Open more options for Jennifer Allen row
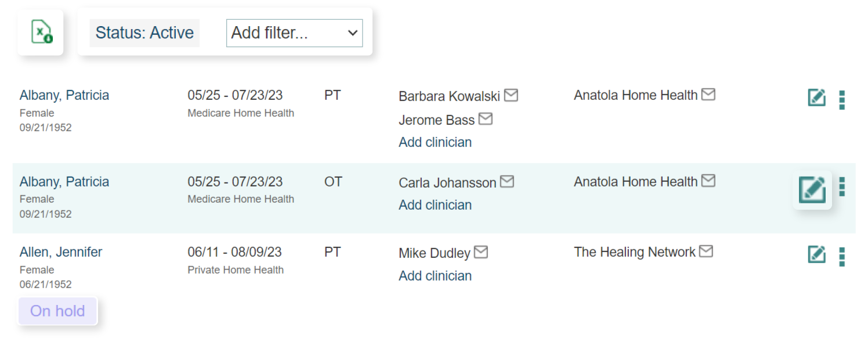 click(x=842, y=256)
